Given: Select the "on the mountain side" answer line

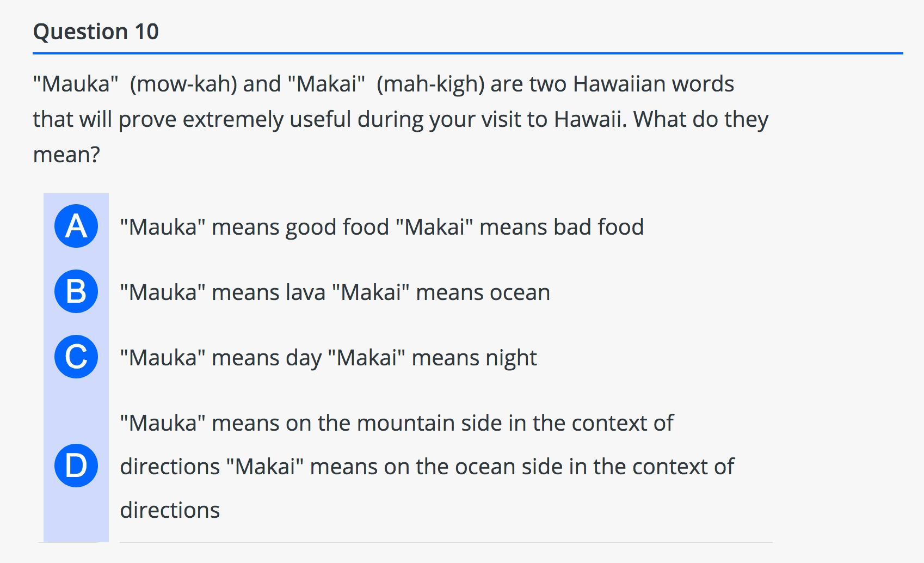Looking at the screenshot, I should 397,423.
